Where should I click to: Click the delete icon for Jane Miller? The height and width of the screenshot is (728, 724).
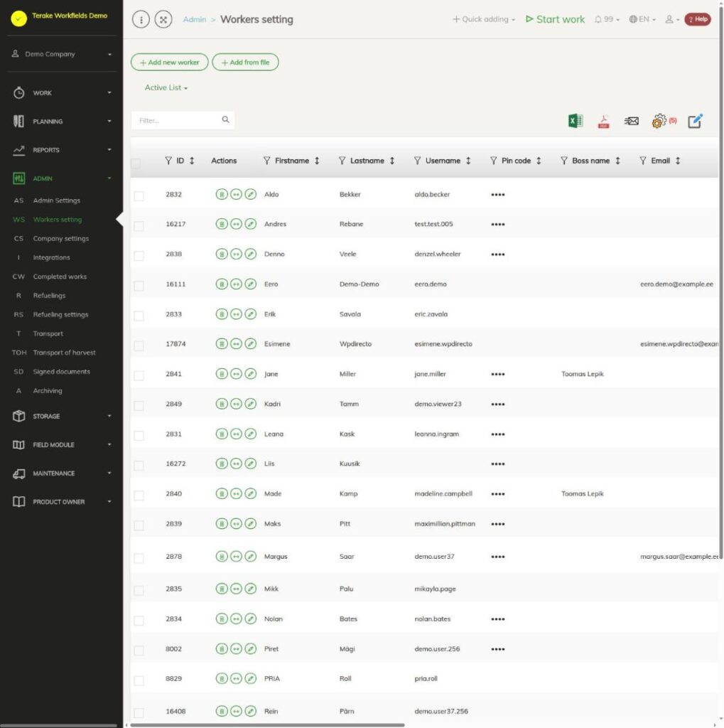[222, 374]
